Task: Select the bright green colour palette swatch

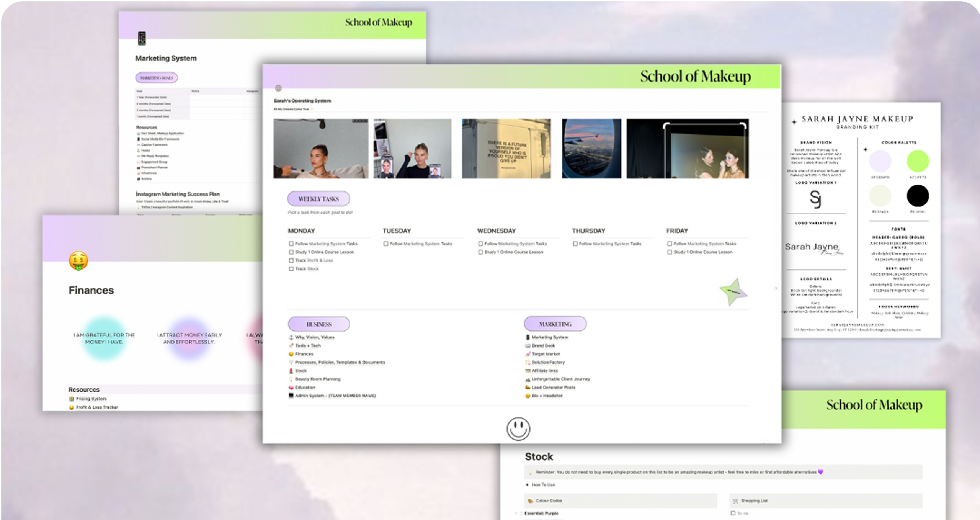Action: point(918,161)
